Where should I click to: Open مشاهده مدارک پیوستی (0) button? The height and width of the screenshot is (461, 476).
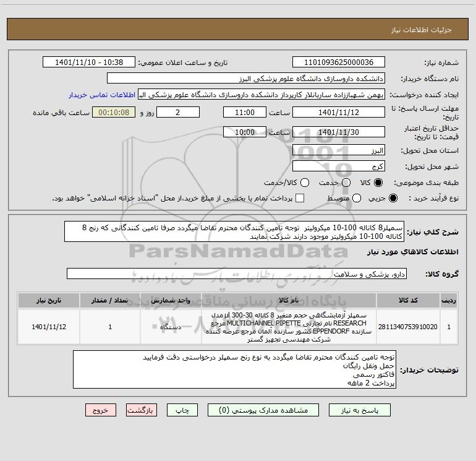tap(263, 410)
